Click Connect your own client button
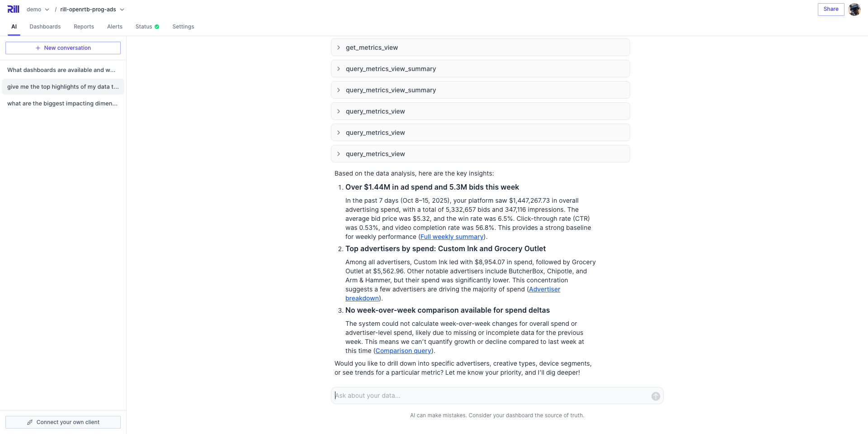 click(63, 422)
